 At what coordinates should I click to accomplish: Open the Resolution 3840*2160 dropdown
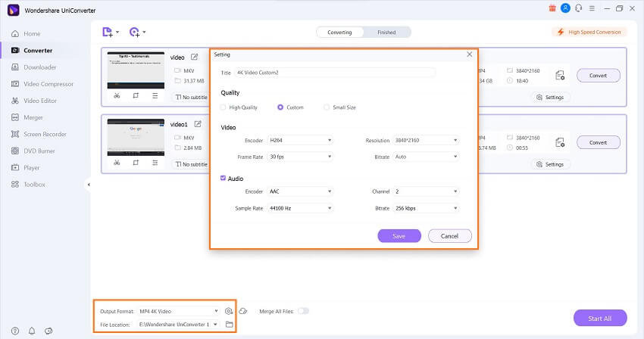click(x=426, y=140)
